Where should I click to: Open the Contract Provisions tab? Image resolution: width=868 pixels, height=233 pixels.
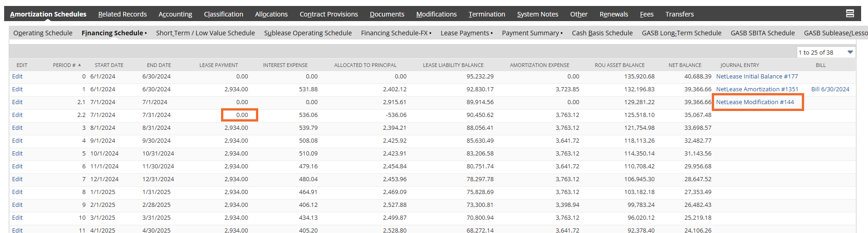tap(329, 14)
